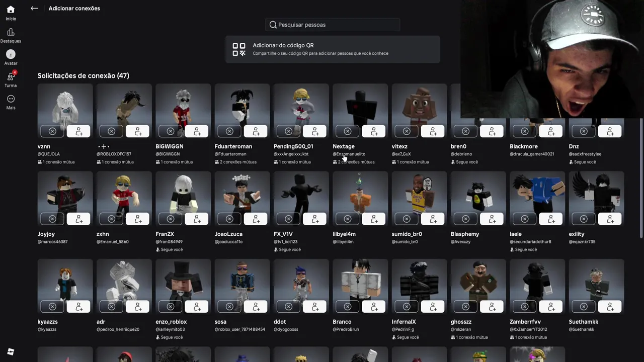The height and width of the screenshot is (362, 644).
Task: Accept request from Dnz
Action: (x=610, y=131)
